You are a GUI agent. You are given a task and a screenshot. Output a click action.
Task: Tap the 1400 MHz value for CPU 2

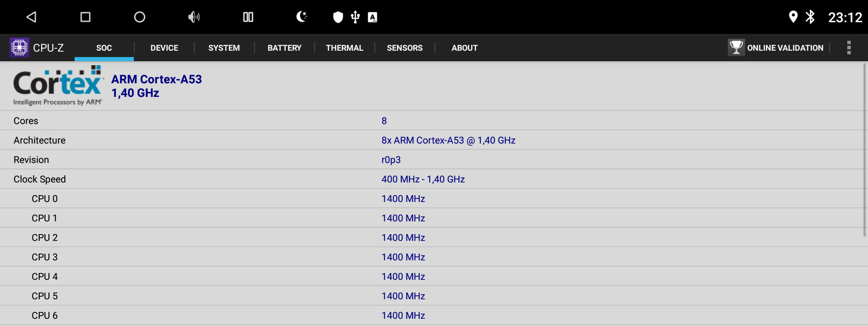403,238
